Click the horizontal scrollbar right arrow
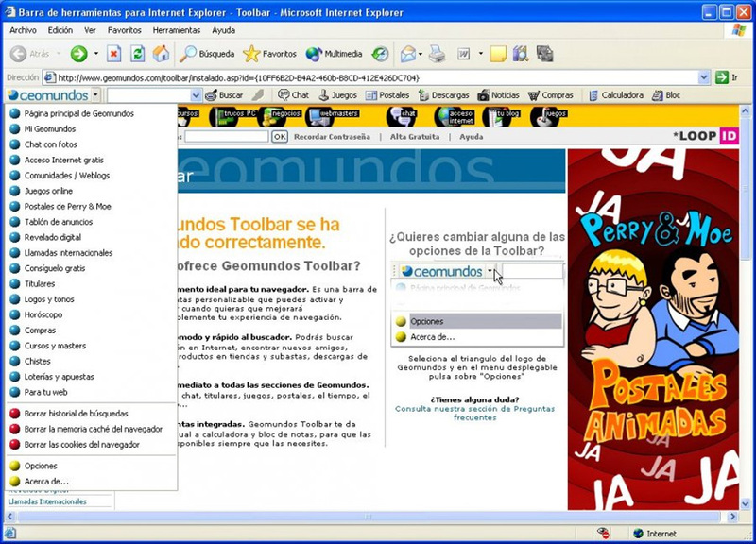 (732, 517)
